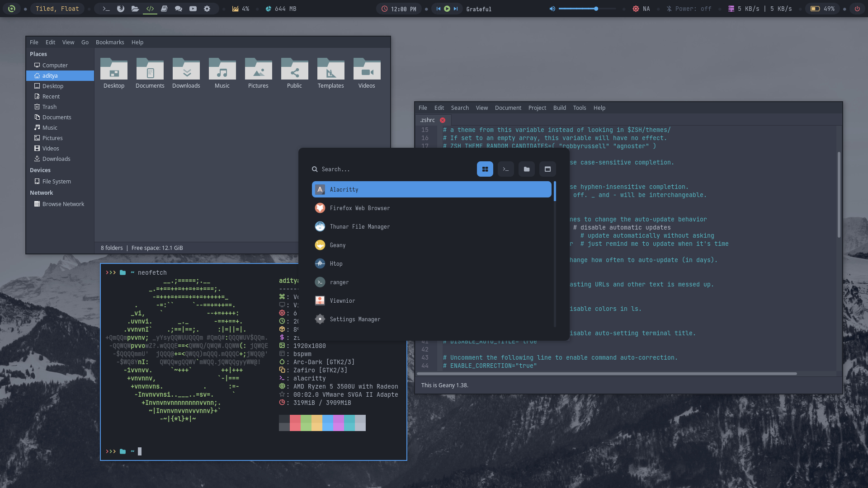
Task: Select the YouTube-style video workspace icon
Action: pyautogui.click(x=193, y=9)
